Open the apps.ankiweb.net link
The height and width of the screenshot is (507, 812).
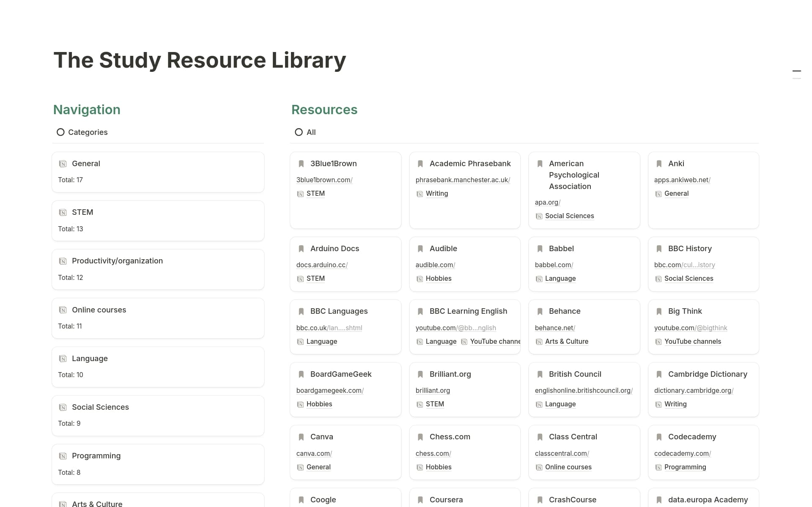point(682,180)
